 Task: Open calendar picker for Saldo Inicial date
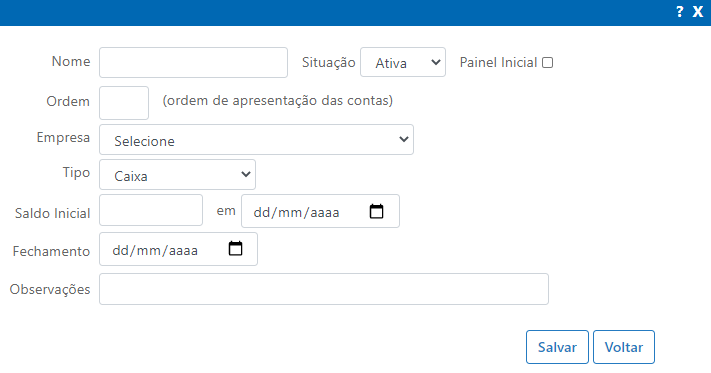376,211
